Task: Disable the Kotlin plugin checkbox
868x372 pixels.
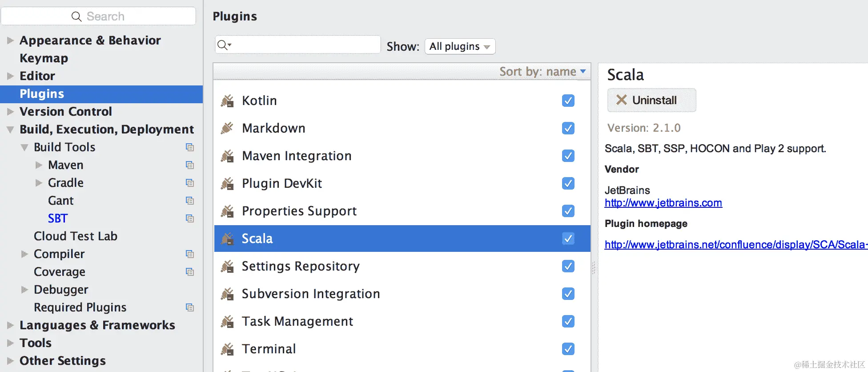Action: (x=568, y=101)
